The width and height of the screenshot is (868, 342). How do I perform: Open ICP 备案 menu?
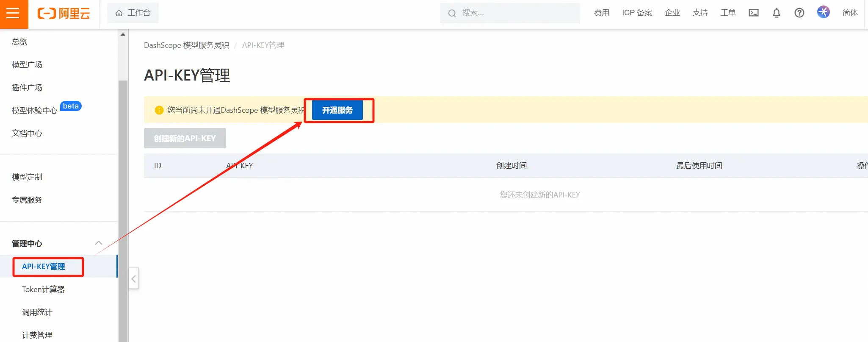637,13
